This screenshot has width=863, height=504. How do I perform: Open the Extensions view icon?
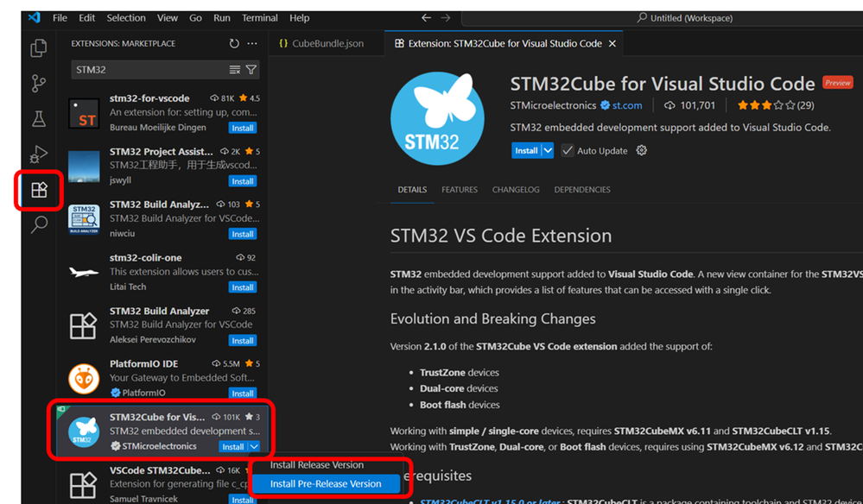(39, 190)
